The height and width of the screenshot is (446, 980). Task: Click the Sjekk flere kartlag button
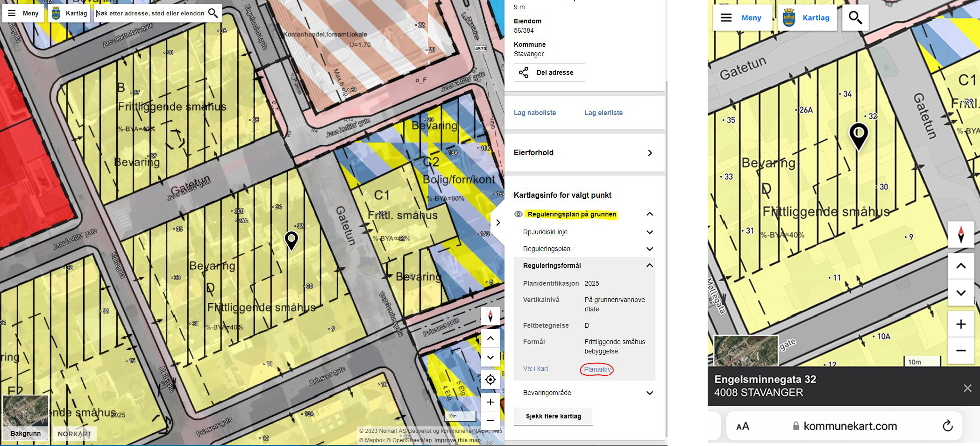click(553, 416)
